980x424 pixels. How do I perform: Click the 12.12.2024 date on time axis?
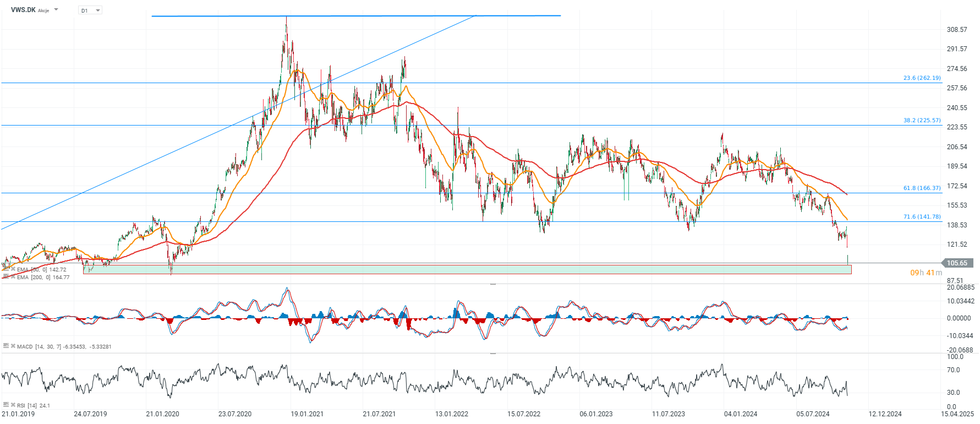tap(885, 414)
